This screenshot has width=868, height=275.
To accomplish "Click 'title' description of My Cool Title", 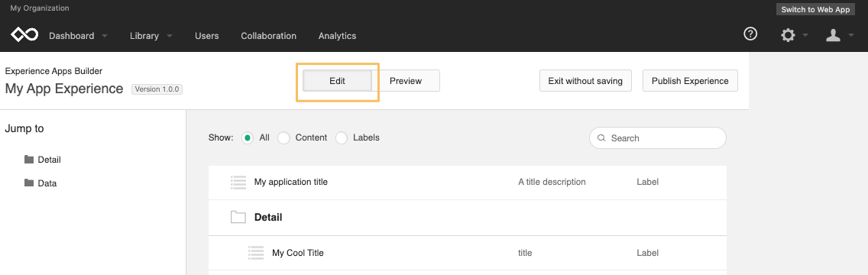I will [x=525, y=253].
